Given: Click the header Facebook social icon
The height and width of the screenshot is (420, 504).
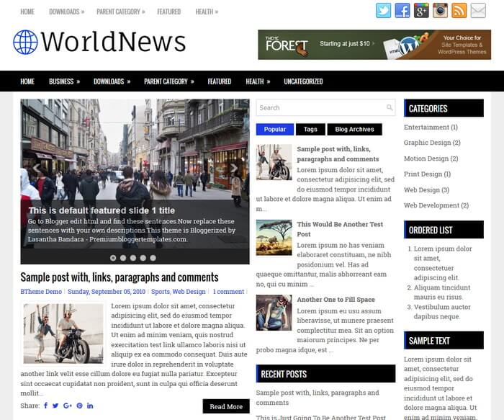Looking at the screenshot, I should 402,11.
